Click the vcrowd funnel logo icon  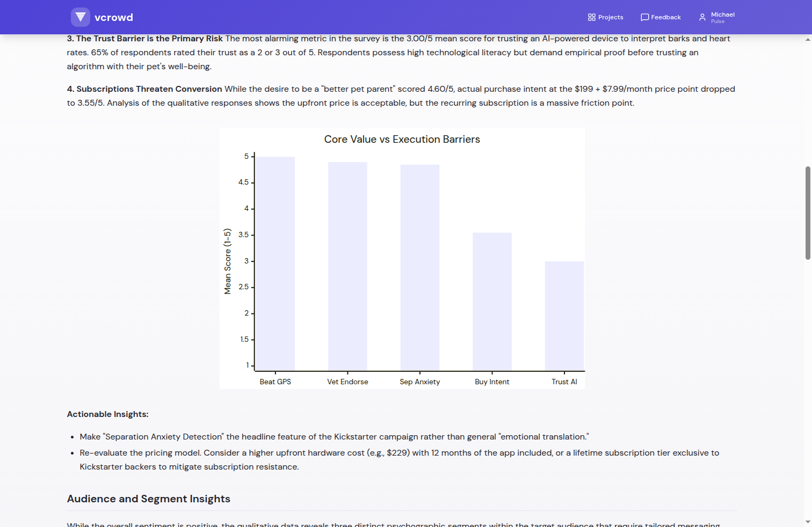[x=81, y=17]
